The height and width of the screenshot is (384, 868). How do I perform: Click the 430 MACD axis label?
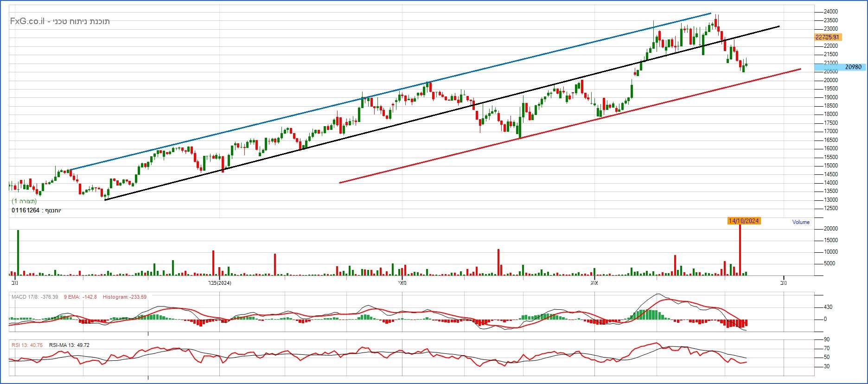pyautogui.click(x=828, y=307)
